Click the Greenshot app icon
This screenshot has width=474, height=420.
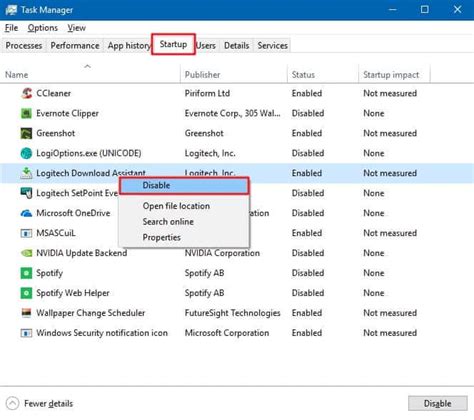(26, 133)
